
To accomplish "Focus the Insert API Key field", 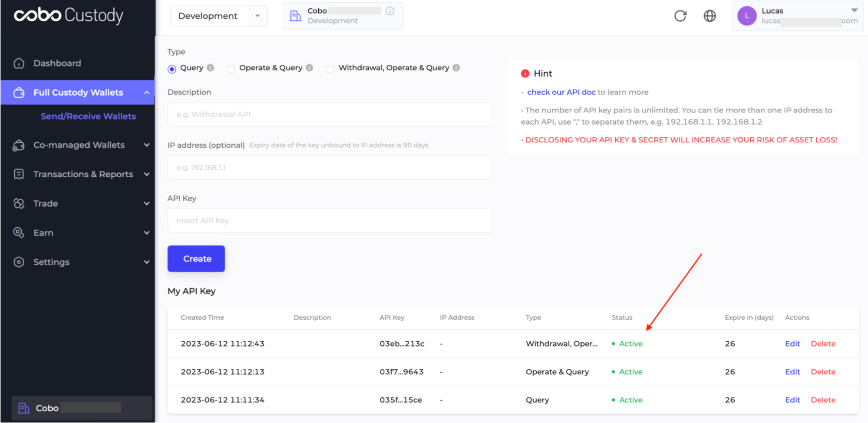I will [x=330, y=221].
